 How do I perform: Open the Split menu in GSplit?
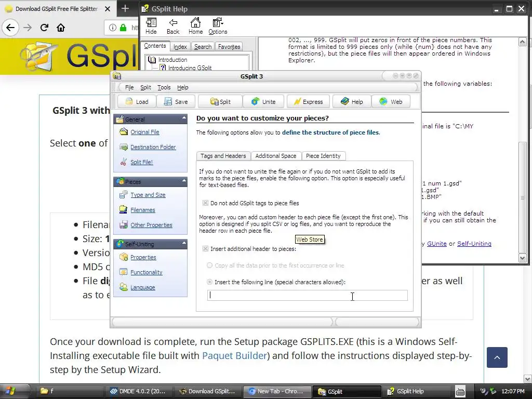pos(145,87)
